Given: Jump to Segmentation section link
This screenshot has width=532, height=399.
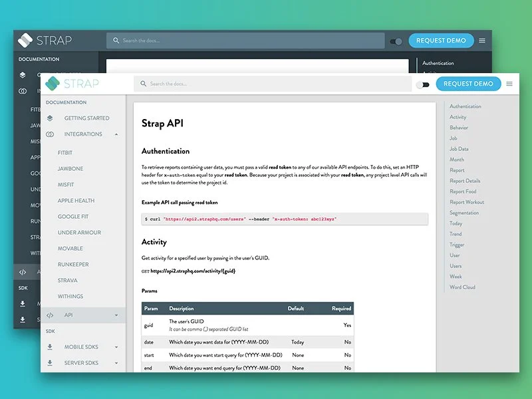Looking at the screenshot, I should (464, 213).
